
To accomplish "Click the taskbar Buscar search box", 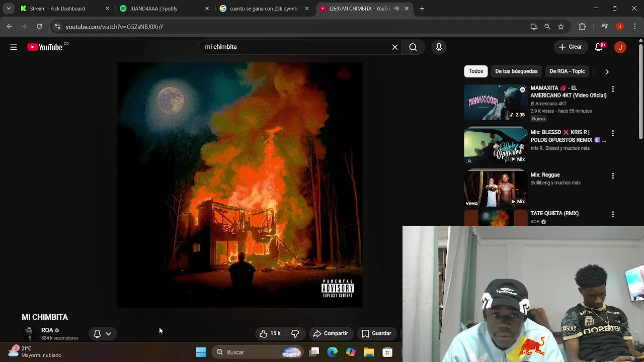I will coord(258,352).
